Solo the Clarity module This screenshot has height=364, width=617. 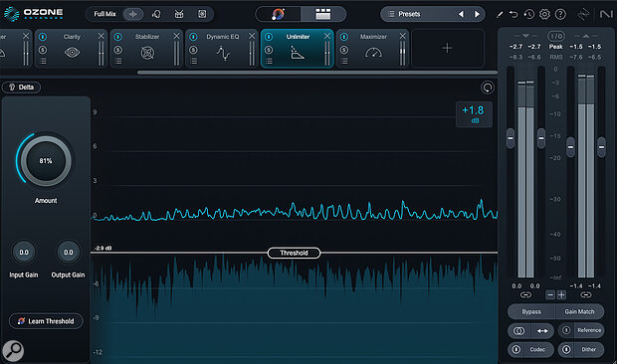(x=43, y=50)
